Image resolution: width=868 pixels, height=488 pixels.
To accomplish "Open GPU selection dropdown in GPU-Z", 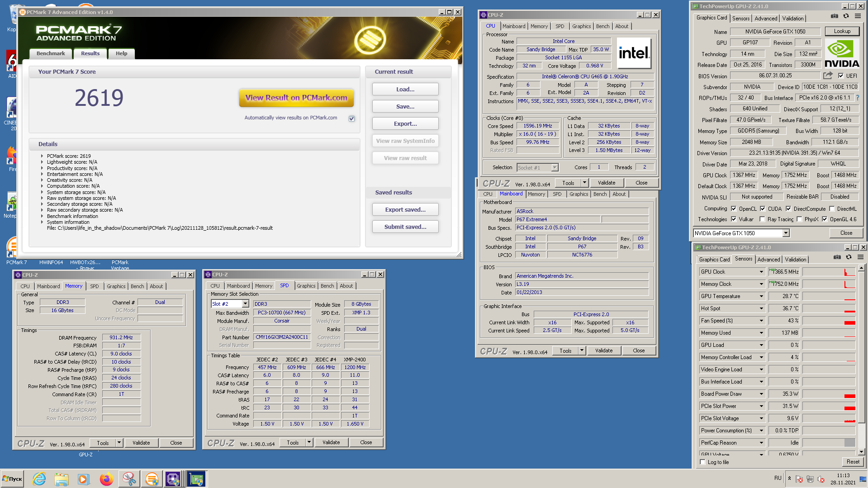I will (x=786, y=233).
